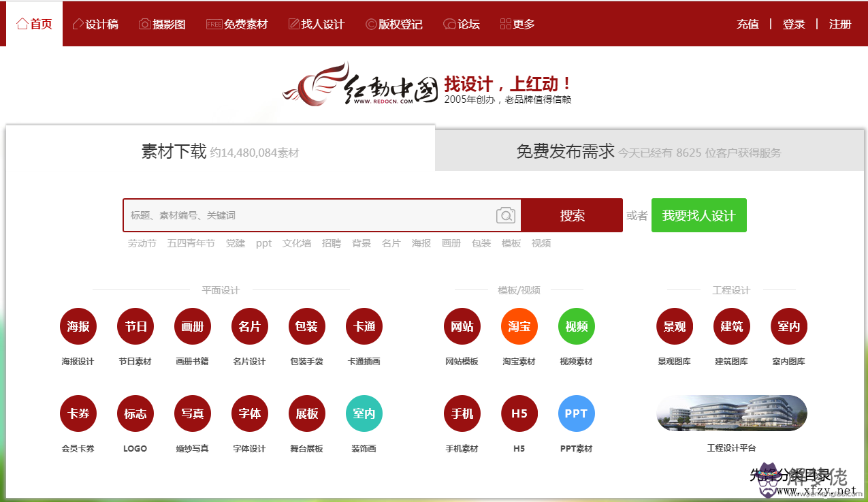Open the 画册 brochure category icon

point(193,327)
